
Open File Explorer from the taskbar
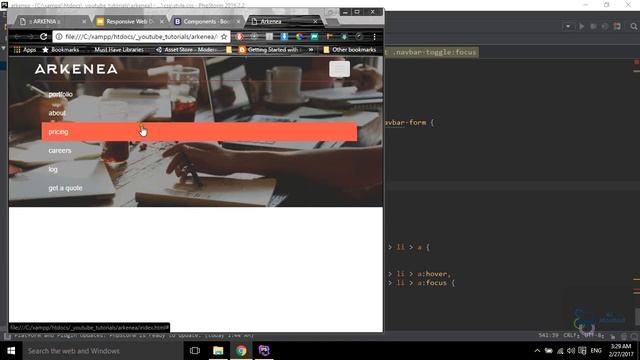(x=218, y=351)
